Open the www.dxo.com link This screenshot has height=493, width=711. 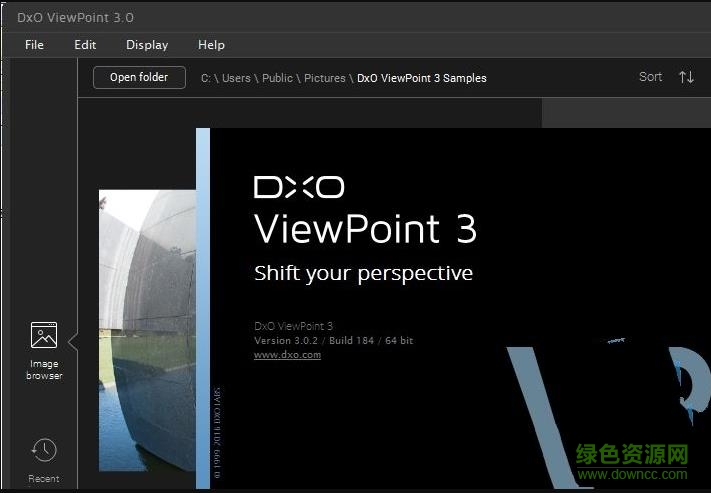(x=287, y=355)
